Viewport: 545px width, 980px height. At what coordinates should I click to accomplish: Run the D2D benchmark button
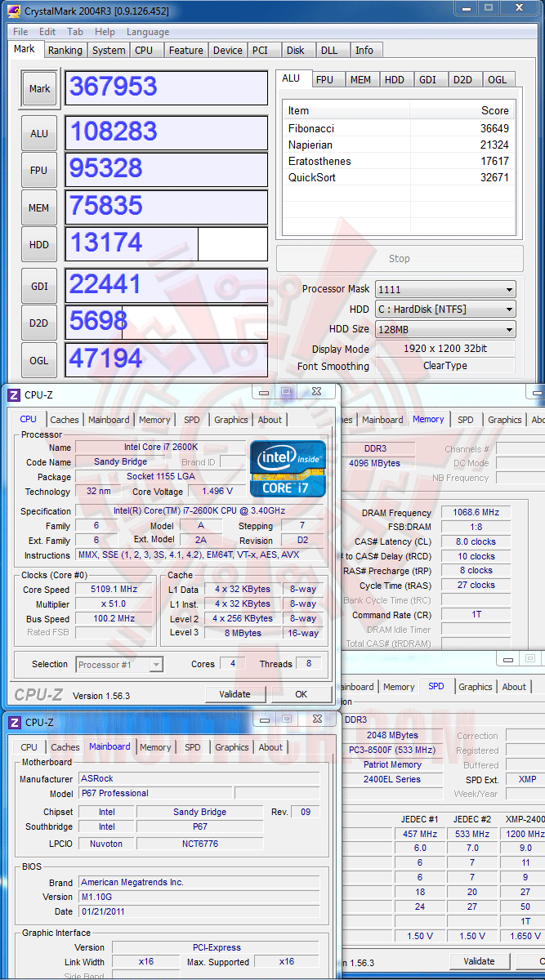[39, 323]
